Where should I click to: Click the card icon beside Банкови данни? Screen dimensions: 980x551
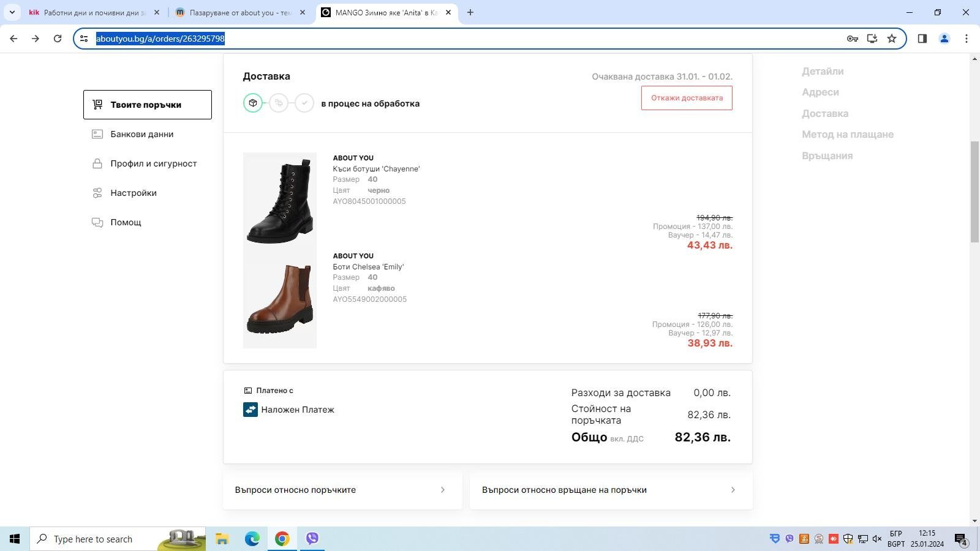pos(97,134)
